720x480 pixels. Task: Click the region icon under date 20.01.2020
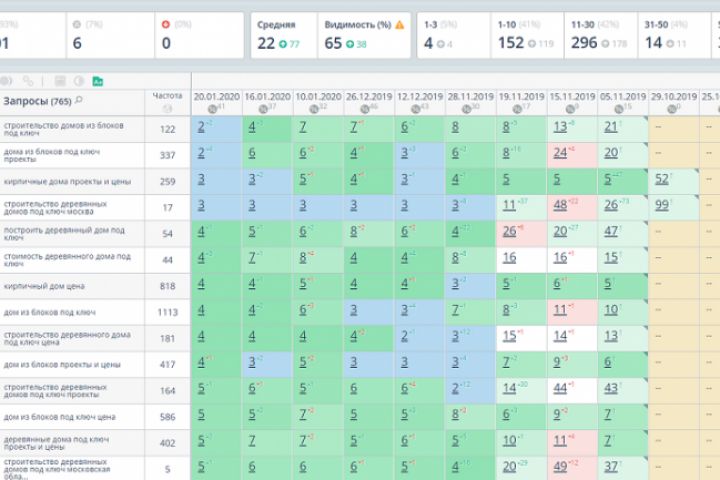tap(212, 109)
